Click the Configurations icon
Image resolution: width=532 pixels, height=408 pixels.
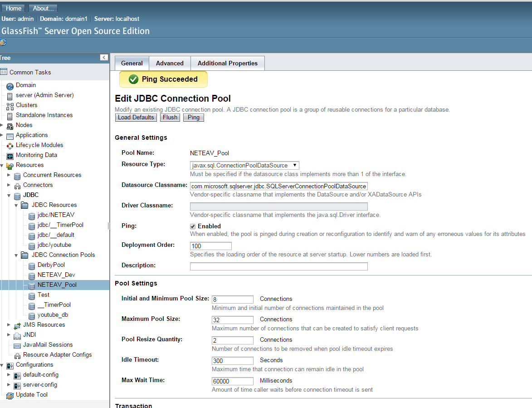click(x=10, y=366)
